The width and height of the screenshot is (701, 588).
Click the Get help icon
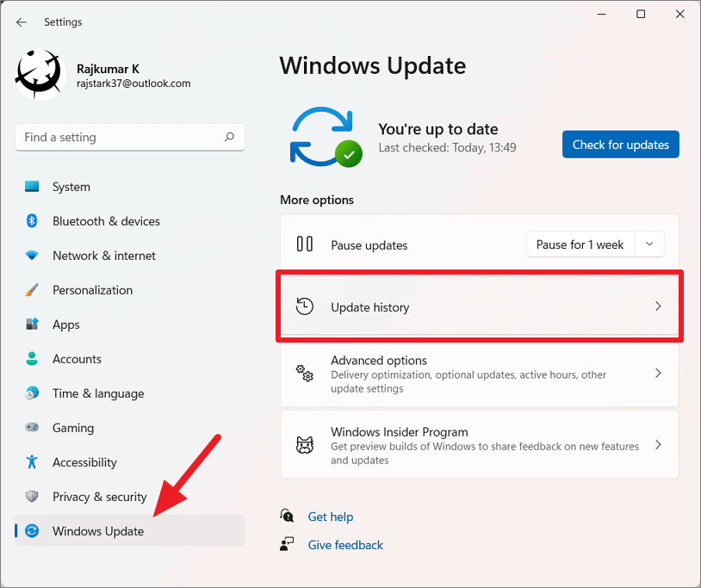coord(287,516)
